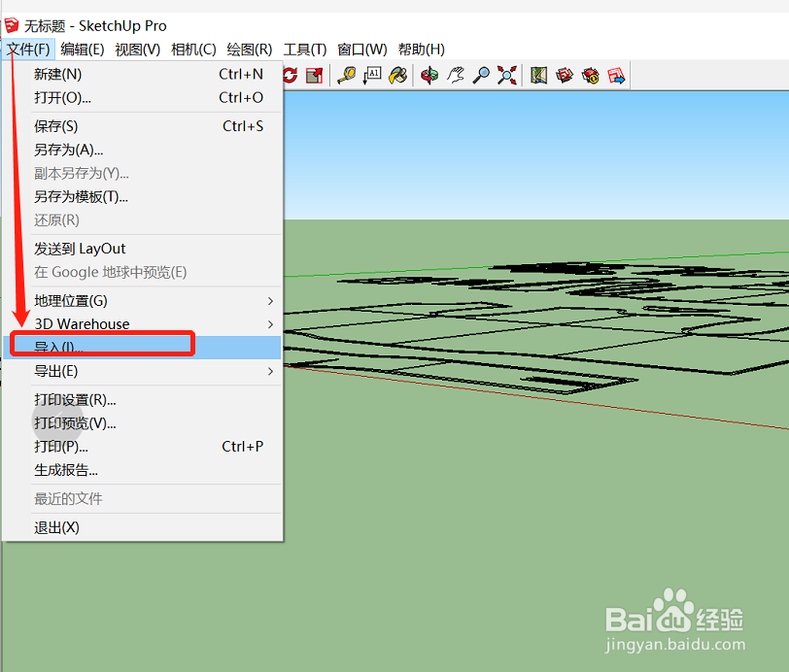The image size is (789, 672).
Task: Open 打印设置(R)... entry
Action: (x=142, y=400)
